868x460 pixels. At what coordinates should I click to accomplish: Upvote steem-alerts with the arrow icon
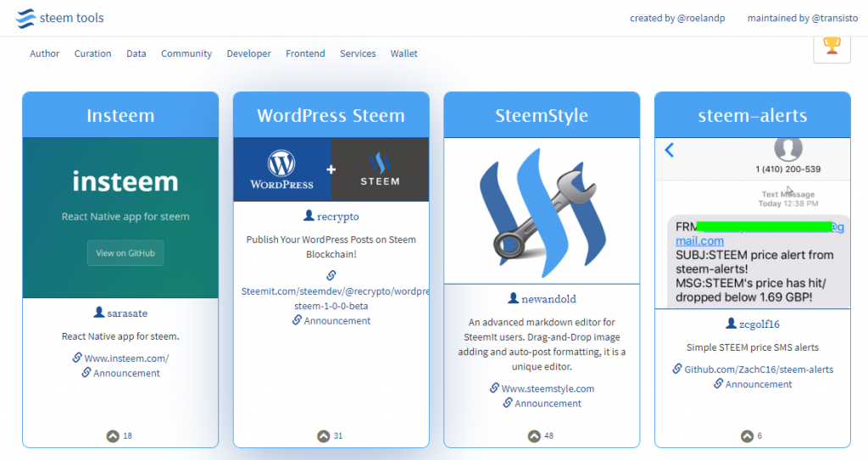(748, 436)
